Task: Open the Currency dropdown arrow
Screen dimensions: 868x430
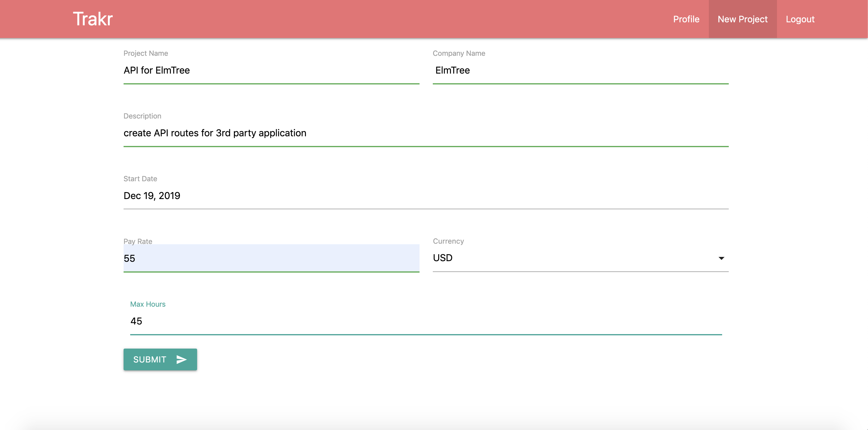Action: pos(722,258)
